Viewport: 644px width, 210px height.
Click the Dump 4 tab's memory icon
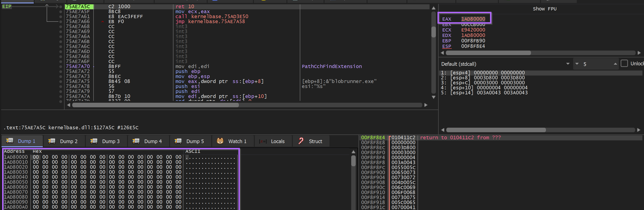136,141
